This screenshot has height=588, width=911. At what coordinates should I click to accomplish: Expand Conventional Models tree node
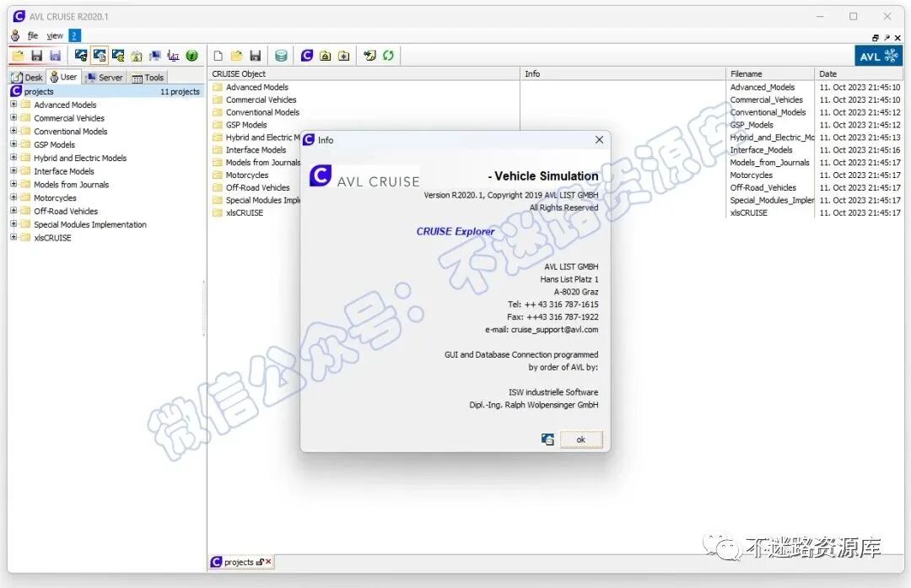click(13, 131)
